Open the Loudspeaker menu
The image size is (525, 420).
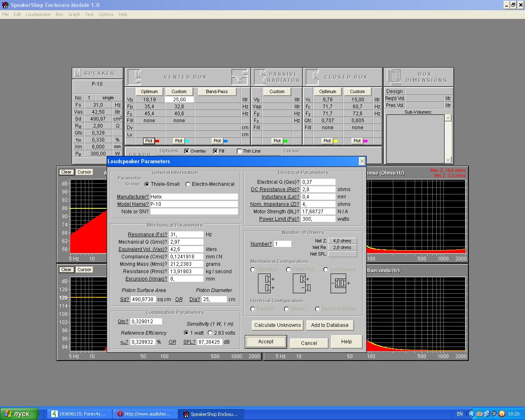[38, 14]
